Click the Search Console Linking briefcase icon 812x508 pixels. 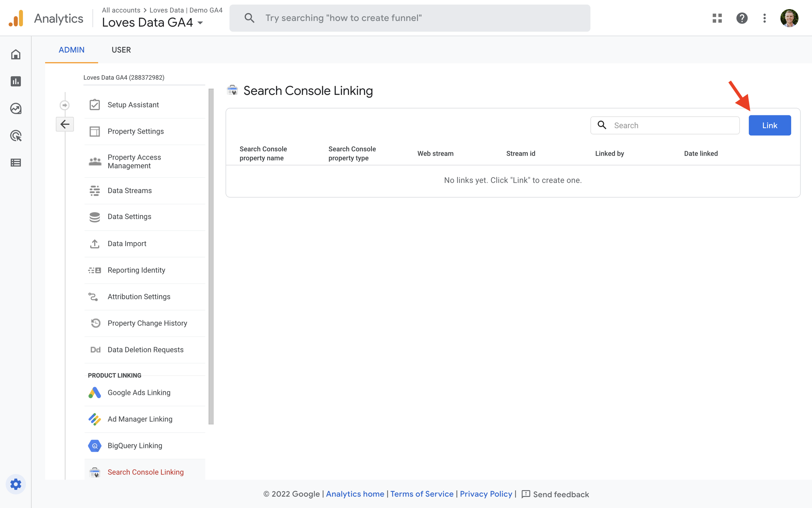232,90
